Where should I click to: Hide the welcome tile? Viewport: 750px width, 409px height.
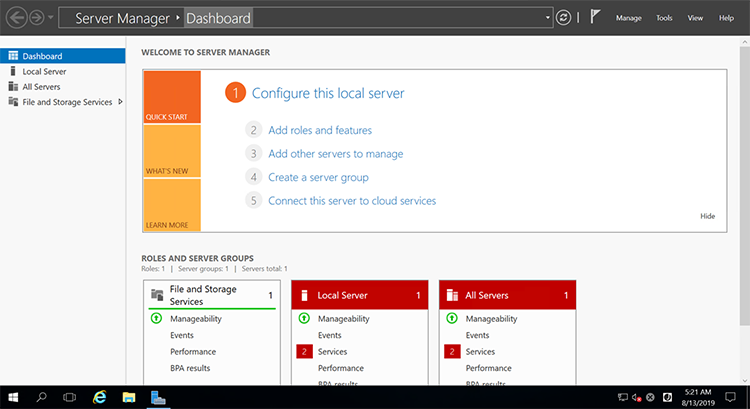(707, 216)
